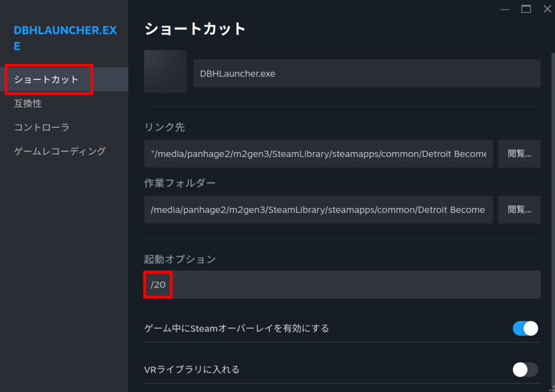This screenshot has width=555, height=392.
Task: Maximize the properties window
Action: tap(526, 9)
